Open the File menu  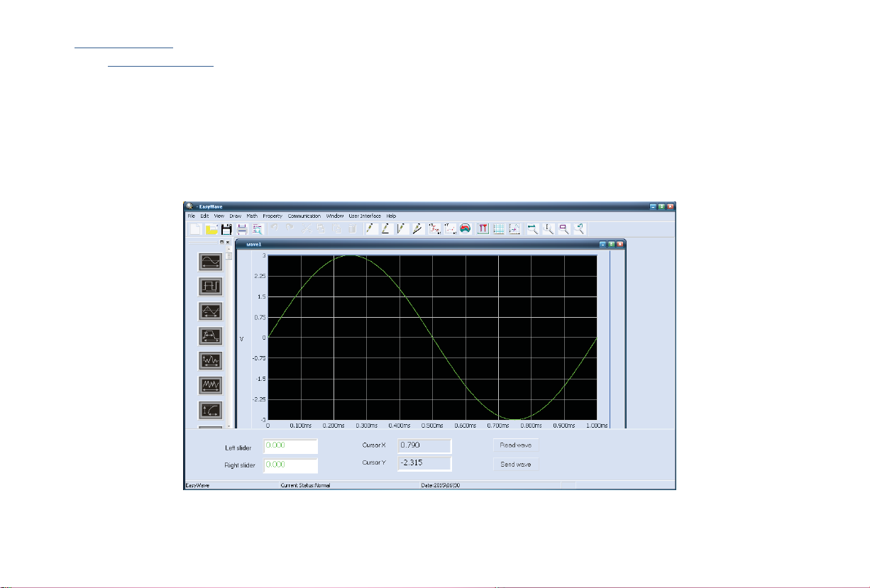point(191,216)
